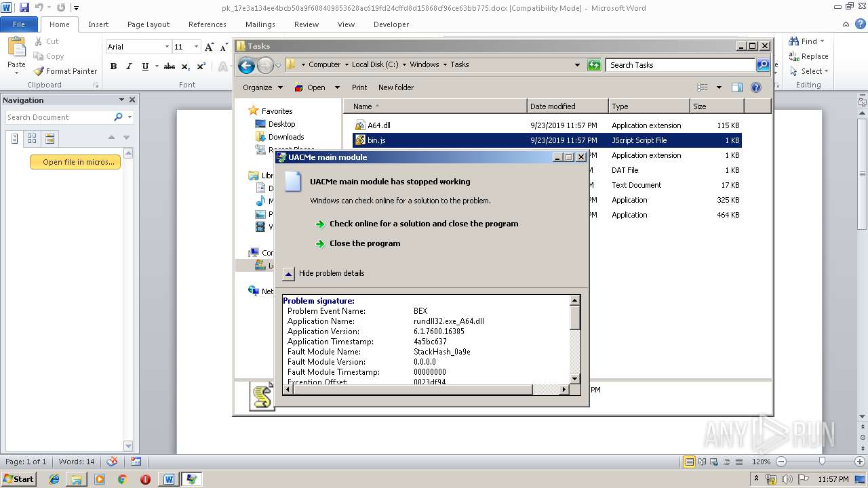The width and height of the screenshot is (868, 488).
Task: Go back in the Tasks explorer window
Action: pyautogui.click(x=246, y=65)
